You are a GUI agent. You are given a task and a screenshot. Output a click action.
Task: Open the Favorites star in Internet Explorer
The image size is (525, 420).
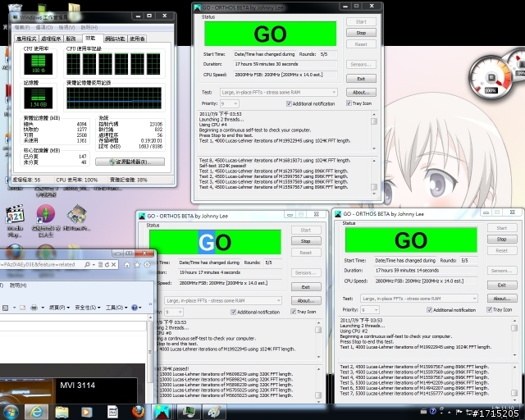(x=137, y=265)
